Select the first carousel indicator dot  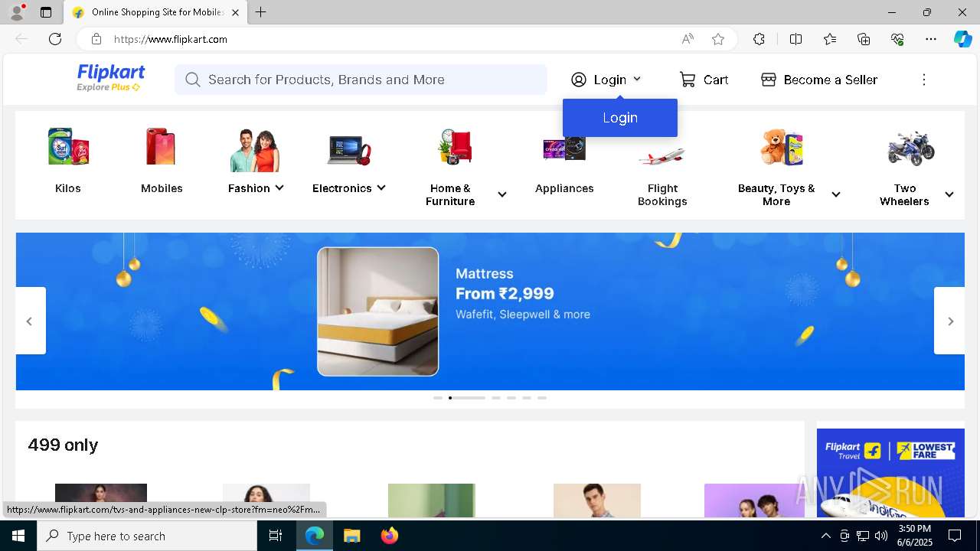coord(438,398)
